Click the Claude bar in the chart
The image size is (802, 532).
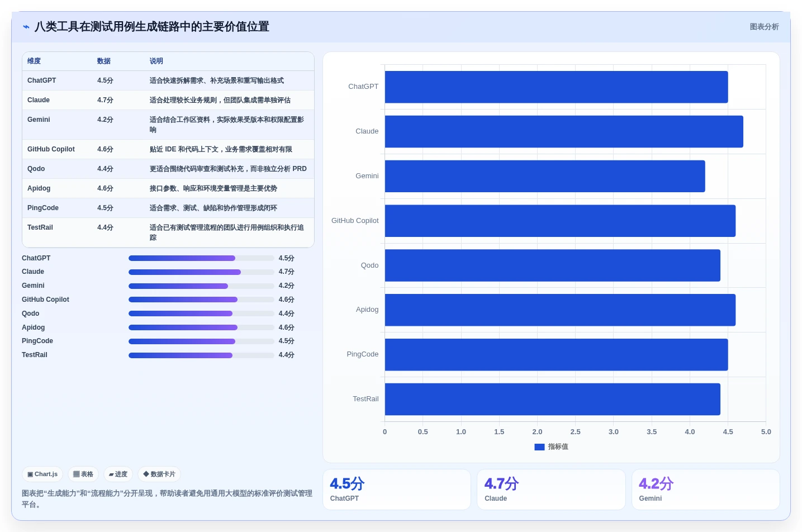(x=564, y=132)
